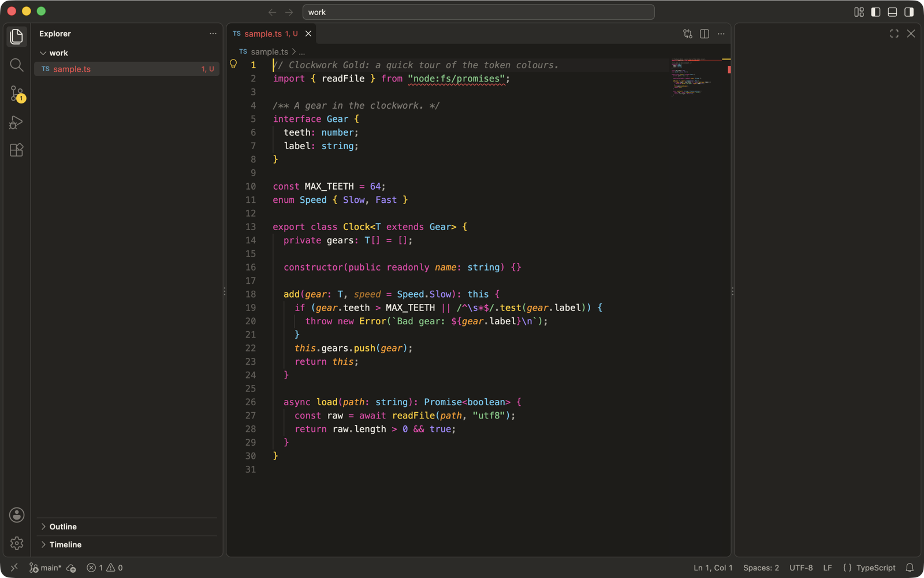Go to line via Ln 1, Col 1
The width and height of the screenshot is (924, 578).
tap(713, 568)
